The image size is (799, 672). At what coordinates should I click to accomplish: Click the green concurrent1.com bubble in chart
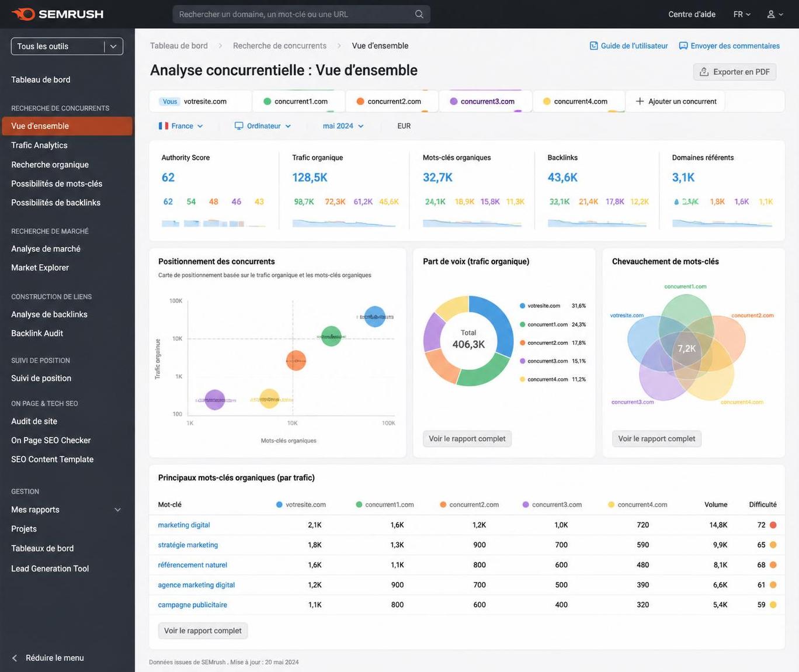[x=331, y=336]
